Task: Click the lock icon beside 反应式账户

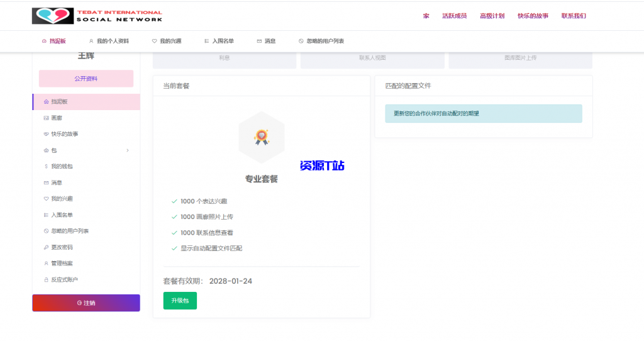Action: click(x=46, y=280)
